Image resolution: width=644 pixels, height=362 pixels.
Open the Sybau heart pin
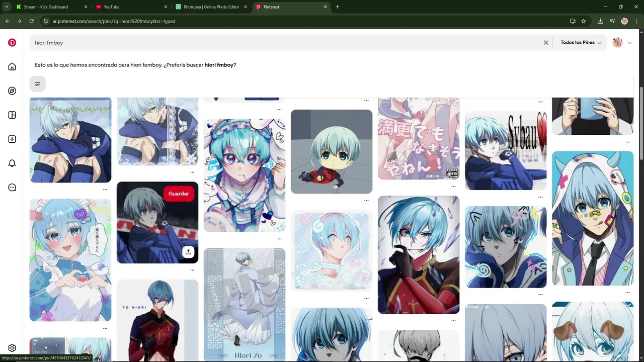506,151
